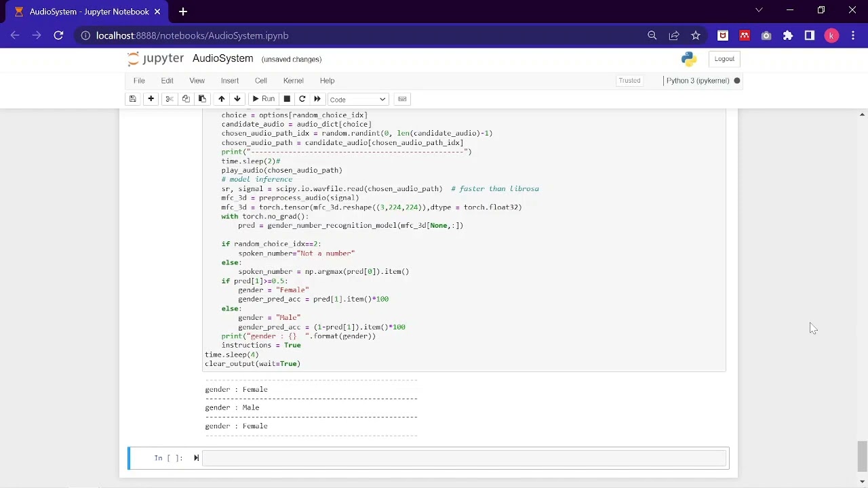The width and height of the screenshot is (868, 488).
Task: Click the Trusted notebook indicator
Action: point(629,81)
